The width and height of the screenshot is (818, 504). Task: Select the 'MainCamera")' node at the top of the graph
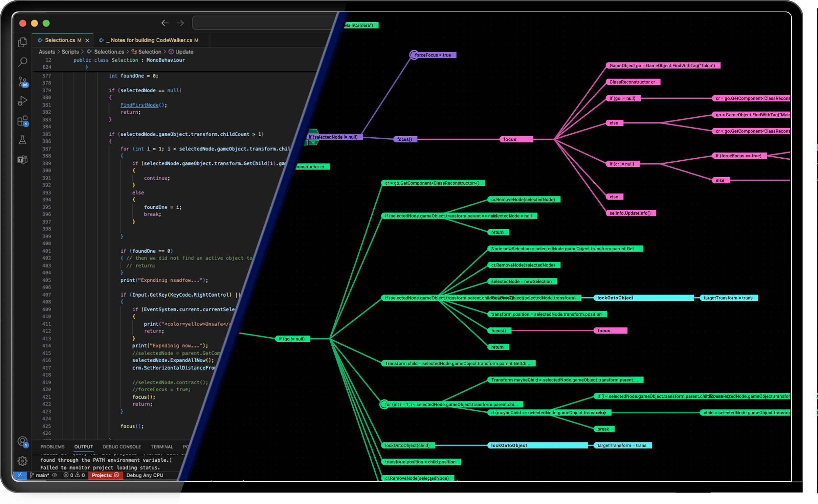coord(360,25)
